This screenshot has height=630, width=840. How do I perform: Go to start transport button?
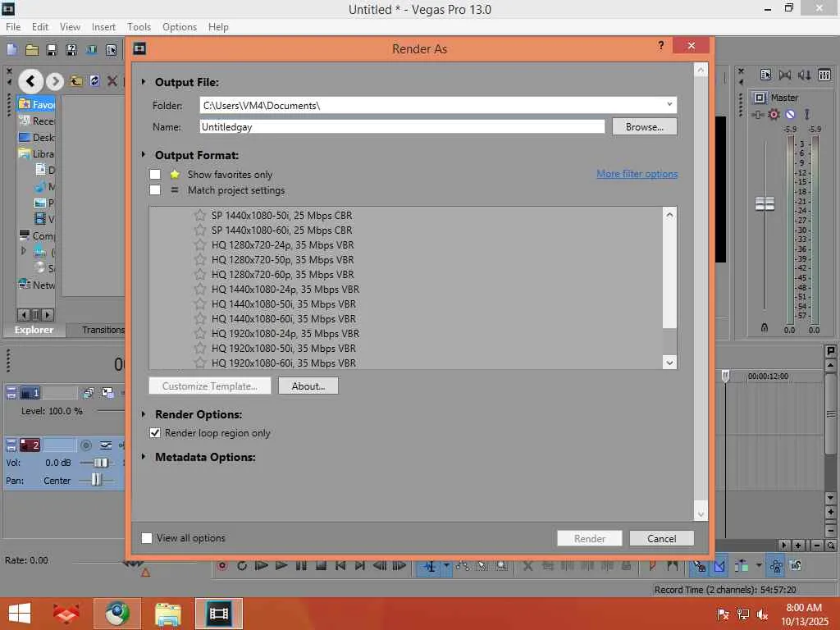pos(340,566)
